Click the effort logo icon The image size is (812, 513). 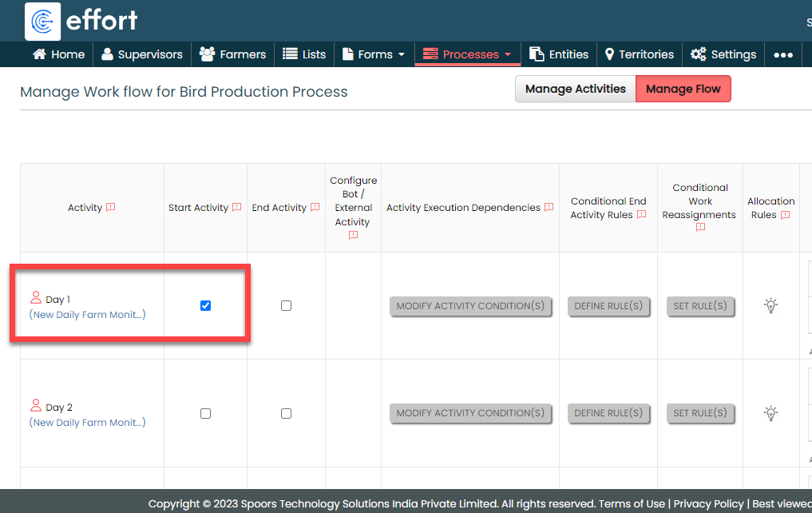(43, 22)
